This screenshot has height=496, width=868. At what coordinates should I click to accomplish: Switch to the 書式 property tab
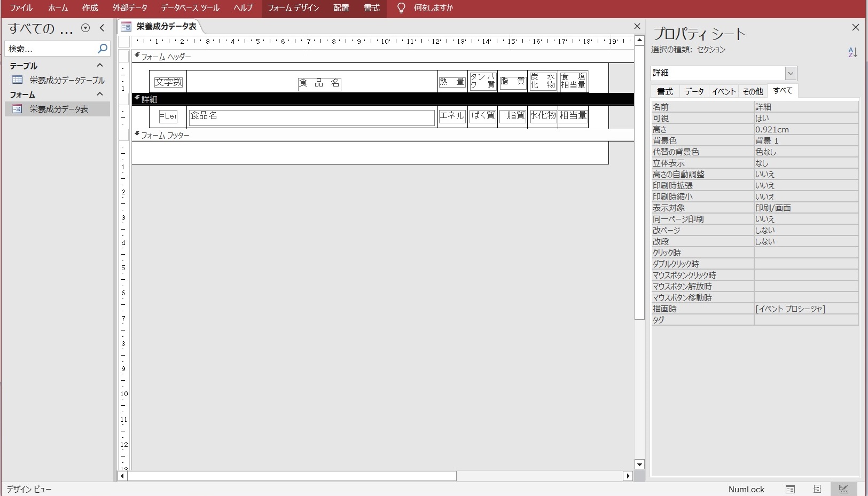pos(665,91)
